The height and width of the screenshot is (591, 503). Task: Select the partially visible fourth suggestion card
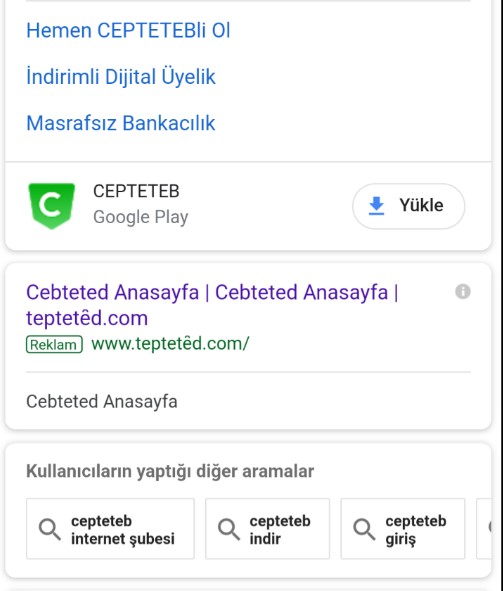(x=484, y=529)
